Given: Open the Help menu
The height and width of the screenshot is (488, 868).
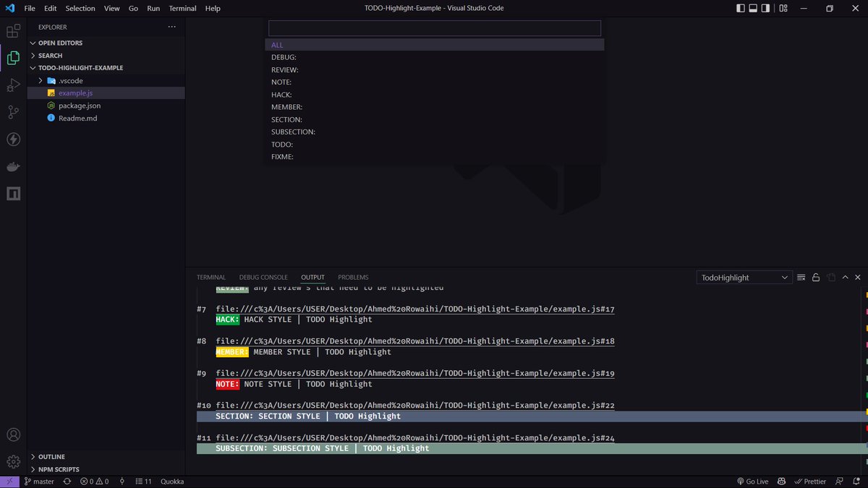Looking at the screenshot, I should tap(213, 9).
